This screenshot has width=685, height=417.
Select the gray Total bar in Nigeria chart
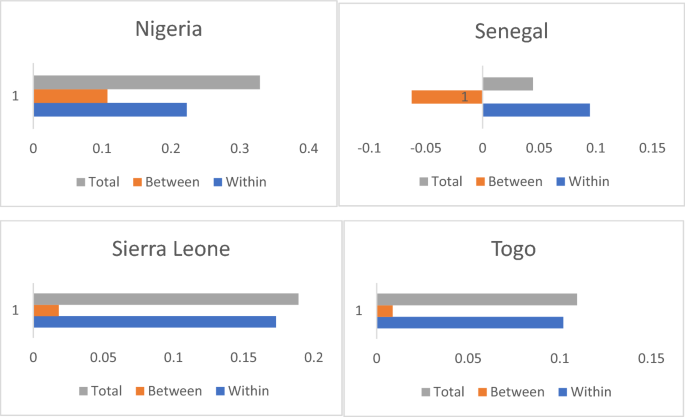coord(146,82)
